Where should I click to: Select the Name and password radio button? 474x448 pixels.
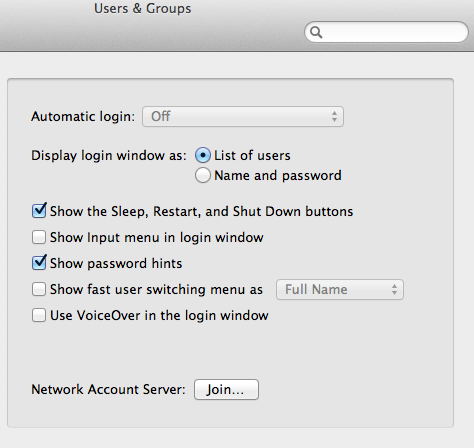203,175
